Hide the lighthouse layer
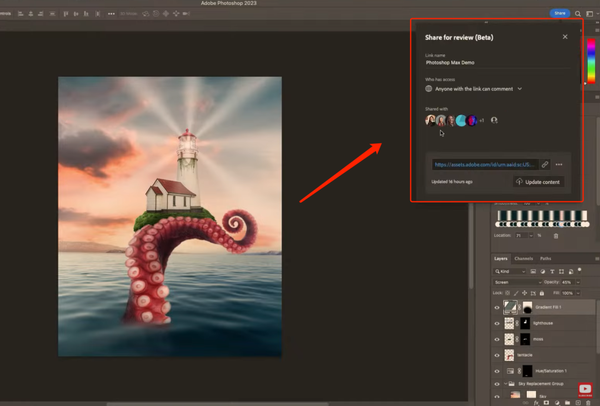Screen dimensions: 600x406 tap(497, 323)
